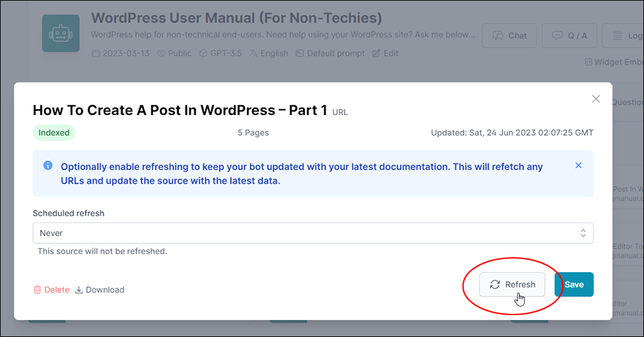Click the Refresh button in the dialog
This screenshot has width=644, height=337.
coord(512,284)
